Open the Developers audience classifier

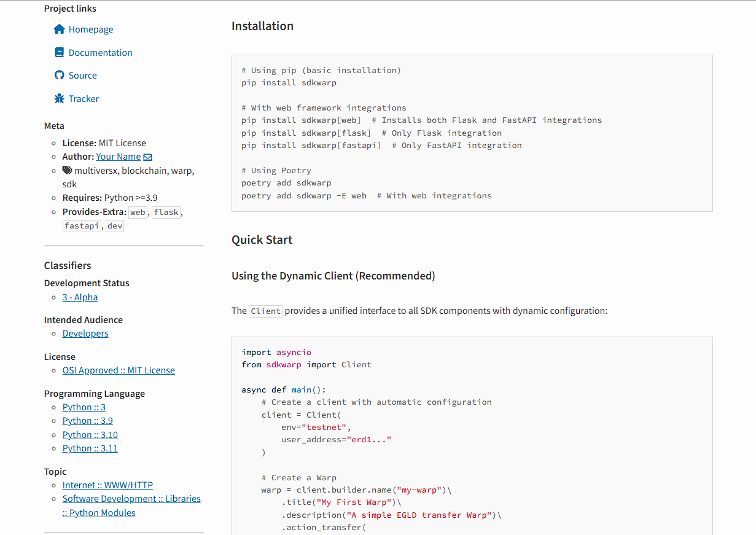pyautogui.click(x=85, y=334)
